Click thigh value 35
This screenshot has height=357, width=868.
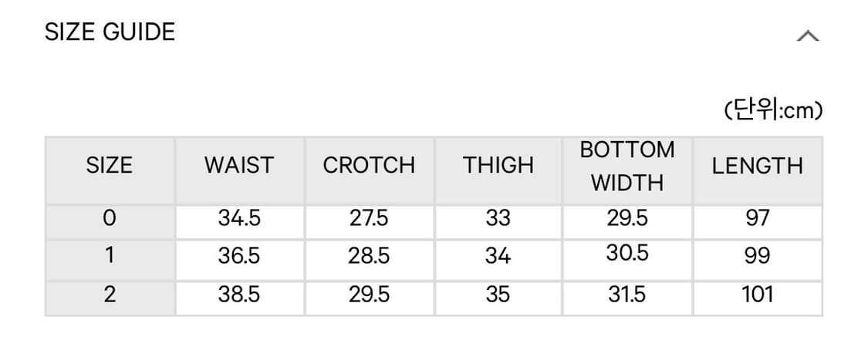pos(498,294)
